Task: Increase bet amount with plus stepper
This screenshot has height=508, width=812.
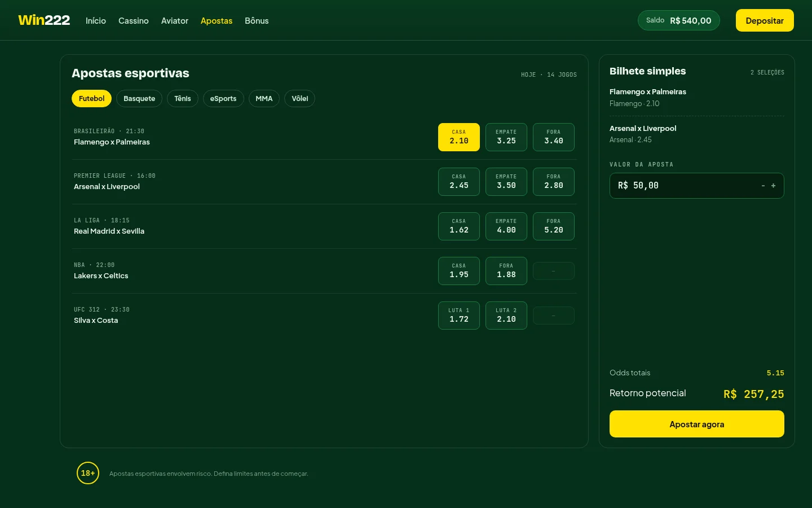Action: (x=773, y=186)
